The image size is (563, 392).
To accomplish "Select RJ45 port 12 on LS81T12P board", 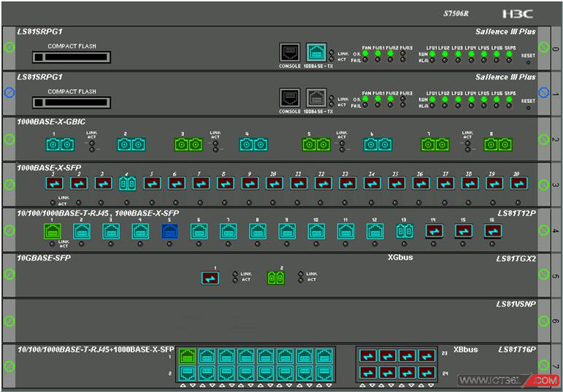I will coord(375,231).
